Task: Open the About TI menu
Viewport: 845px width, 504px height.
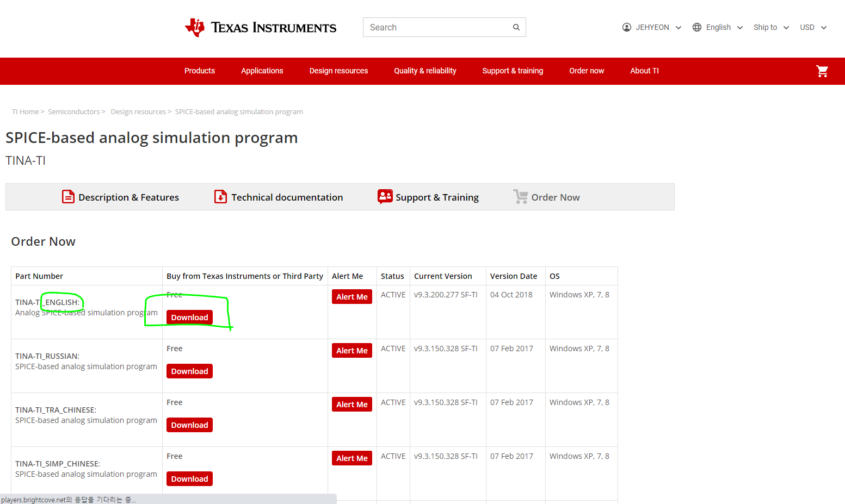Action: click(644, 71)
